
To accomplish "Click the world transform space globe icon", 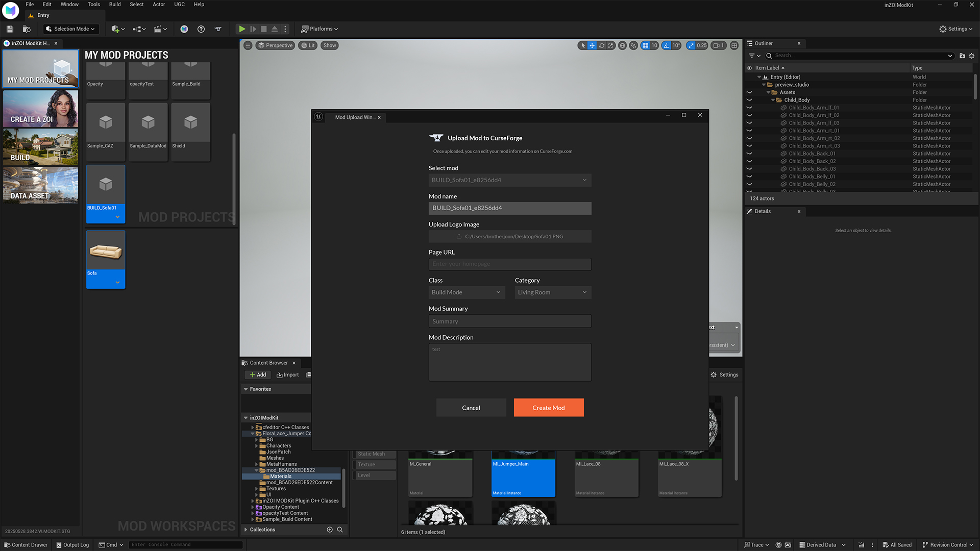I will click(622, 45).
